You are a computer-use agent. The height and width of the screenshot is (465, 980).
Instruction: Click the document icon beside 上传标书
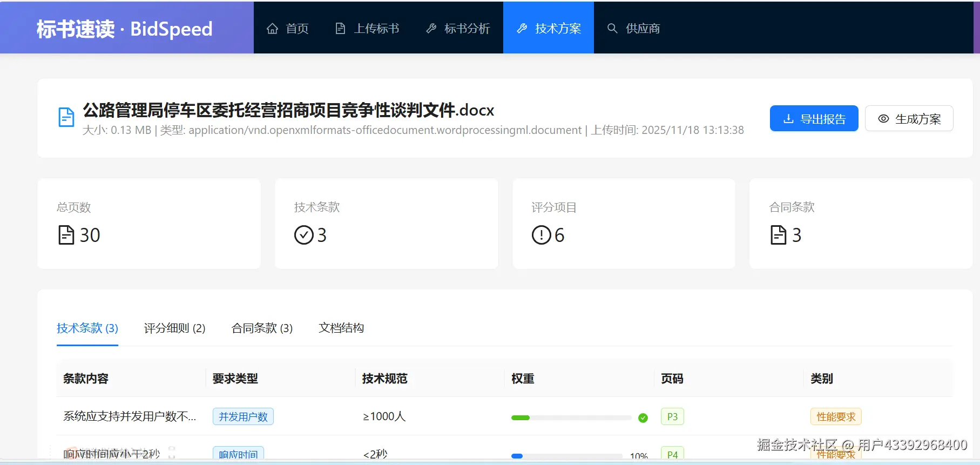coord(340,29)
